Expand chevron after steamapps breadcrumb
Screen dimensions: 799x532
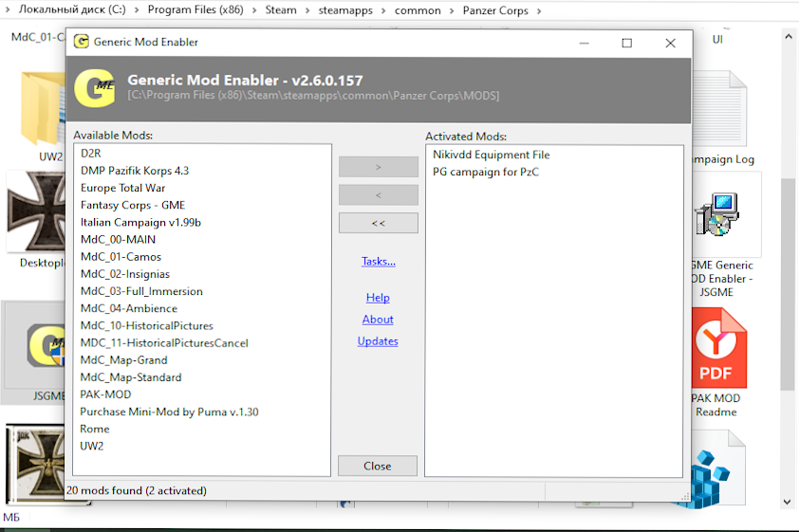(383, 10)
